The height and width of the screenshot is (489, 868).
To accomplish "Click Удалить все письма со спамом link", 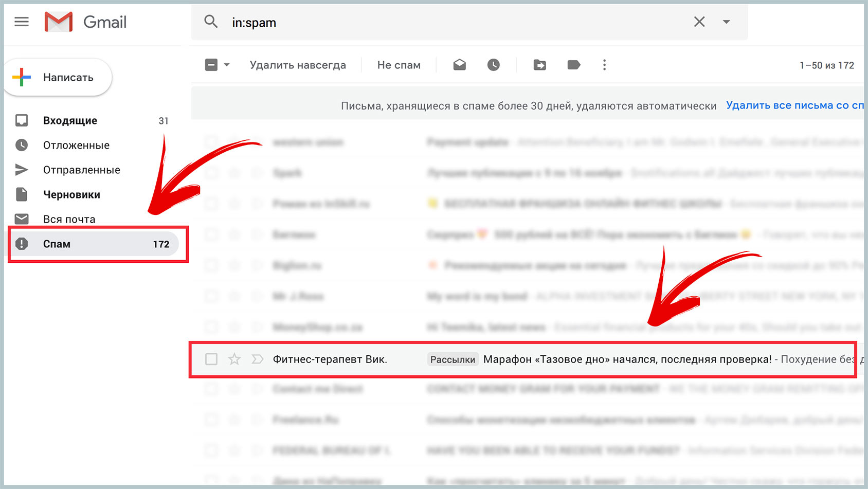I will 795,105.
